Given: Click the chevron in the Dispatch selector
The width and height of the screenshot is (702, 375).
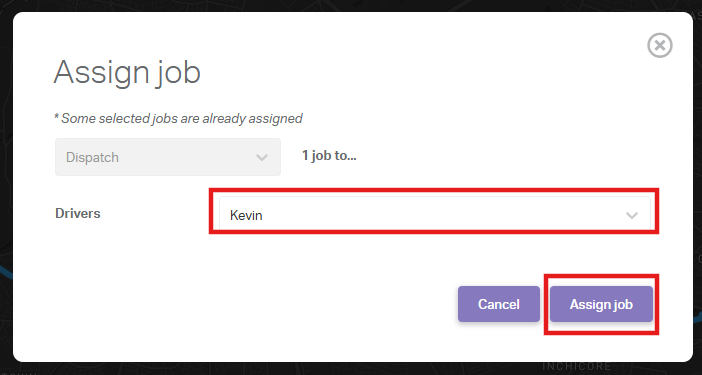Looking at the screenshot, I should [x=261, y=158].
